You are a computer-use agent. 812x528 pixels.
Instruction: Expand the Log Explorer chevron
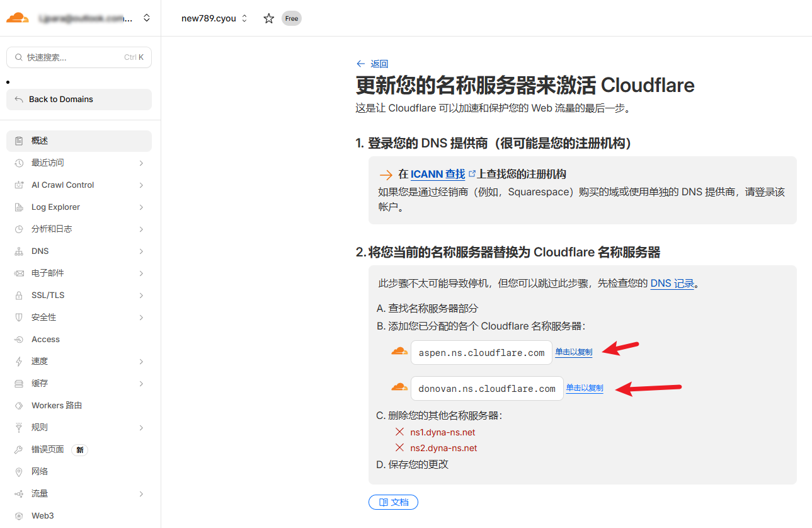coord(141,207)
